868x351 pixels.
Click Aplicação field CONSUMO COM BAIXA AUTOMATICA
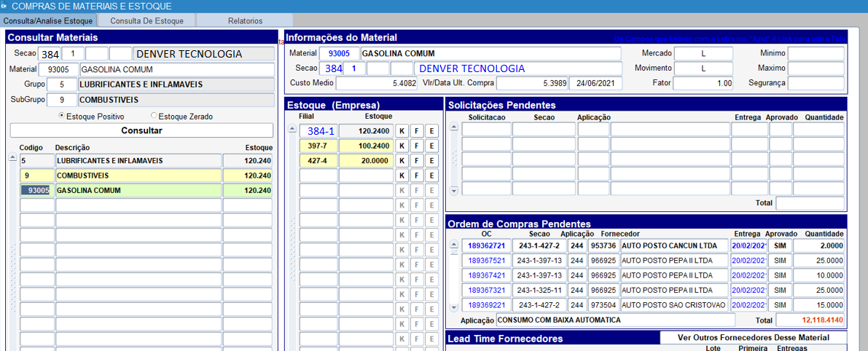point(615,320)
